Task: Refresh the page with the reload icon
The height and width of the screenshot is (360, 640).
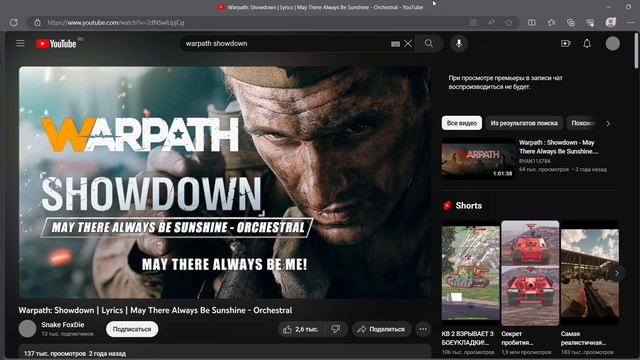Action: (13, 22)
